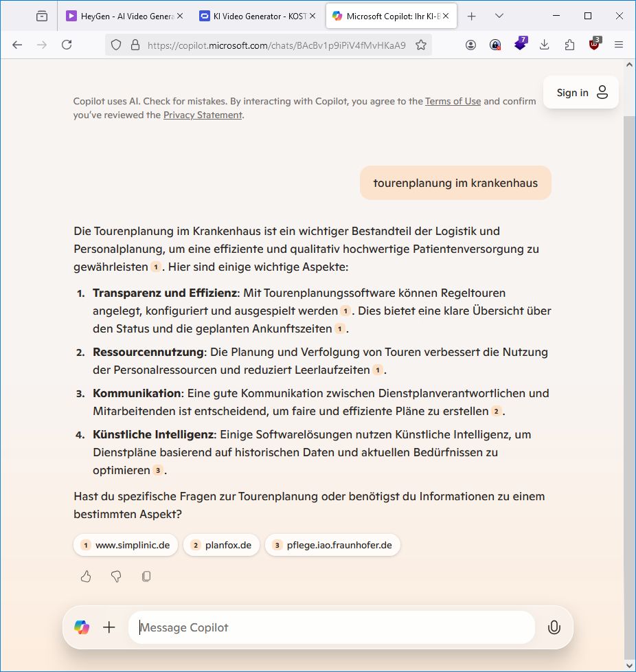
Task: Switch to the HeyGen AI Video Generator tab
Action: point(124,16)
